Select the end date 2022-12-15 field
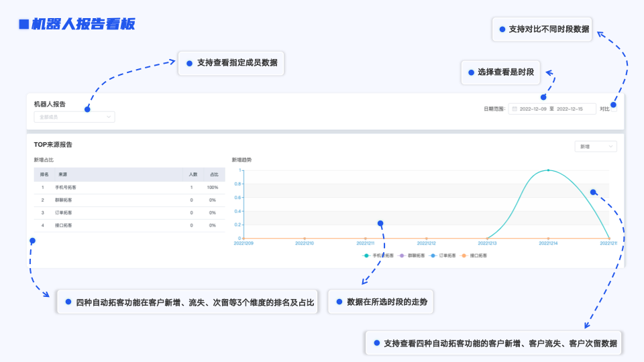 tap(570, 109)
